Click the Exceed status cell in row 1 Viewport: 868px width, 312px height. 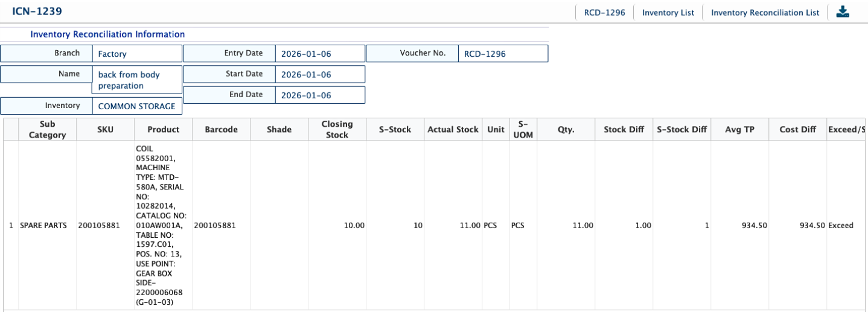[841, 226]
